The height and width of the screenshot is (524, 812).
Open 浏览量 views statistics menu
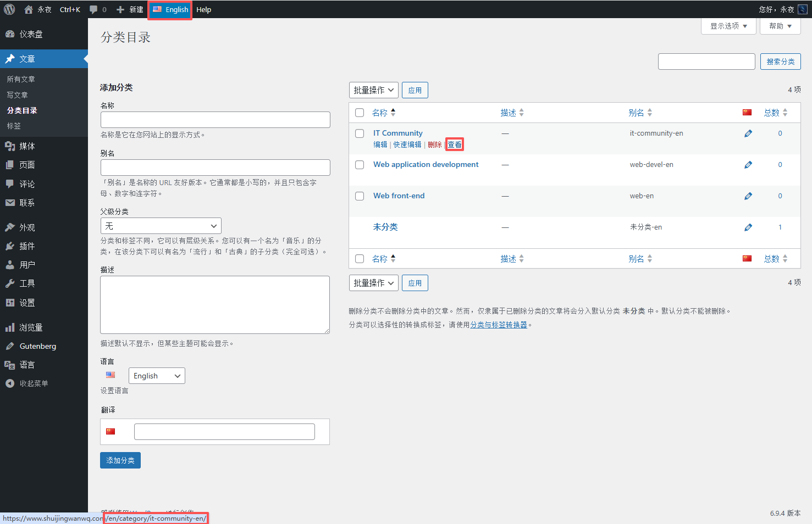(x=44, y=327)
